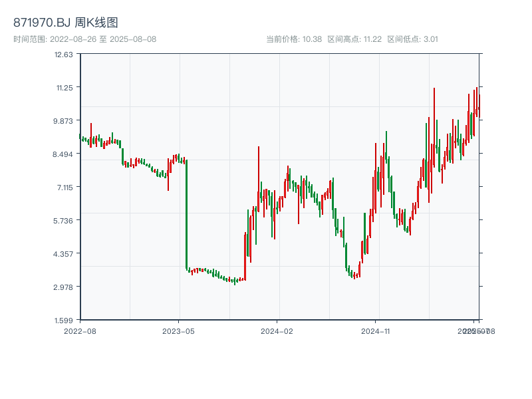
Task: Click the 871970.BJ 周K线图 chart title
Action: 66,23
